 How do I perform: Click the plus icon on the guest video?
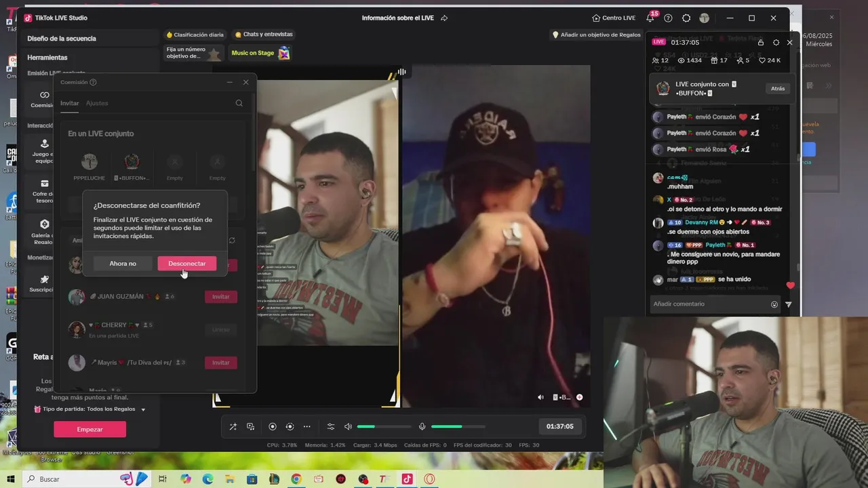pyautogui.click(x=579, y=397)
